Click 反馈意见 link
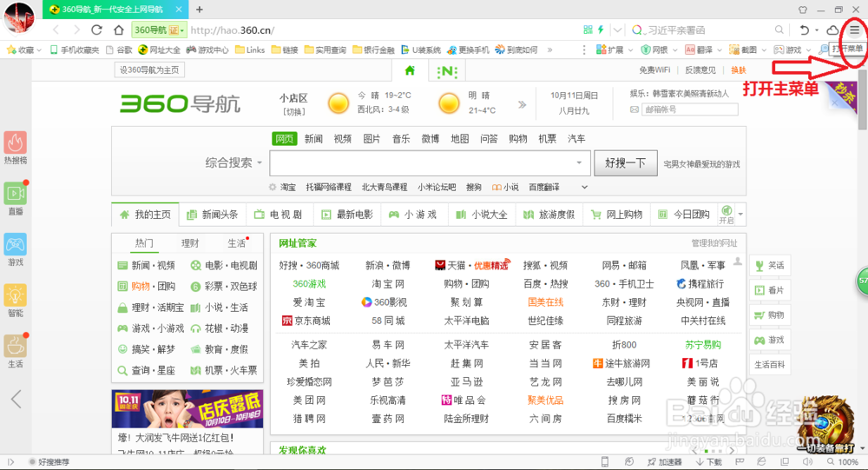The image size is (868, 470). [x=700, y=70]
